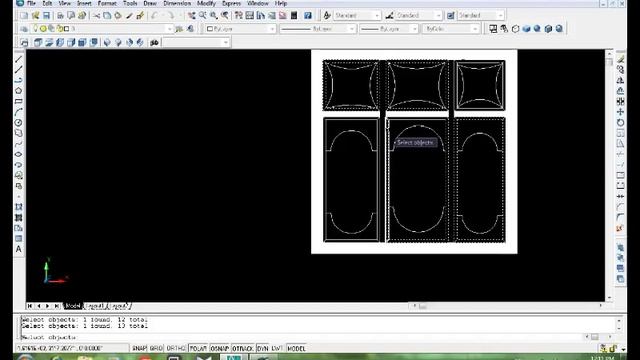This screenshot has width=640, height=360.
Task: Click the Table Style icon
Action: (x=451, y=16)
